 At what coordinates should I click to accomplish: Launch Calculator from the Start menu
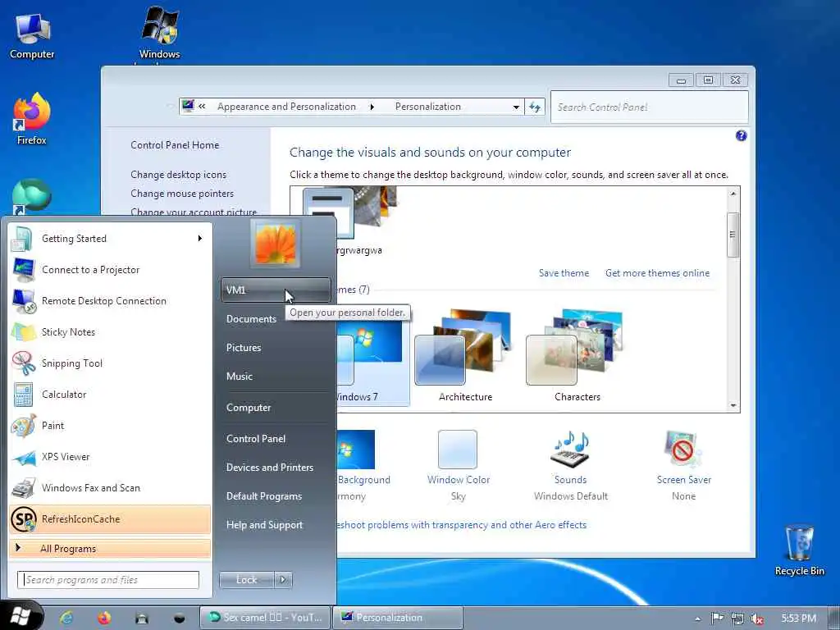[110, 395]
